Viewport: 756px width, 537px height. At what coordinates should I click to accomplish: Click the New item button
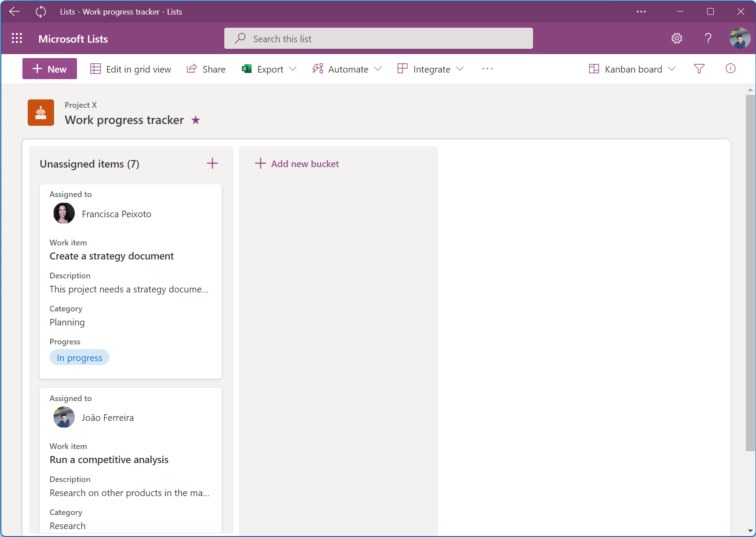(50, 69)
